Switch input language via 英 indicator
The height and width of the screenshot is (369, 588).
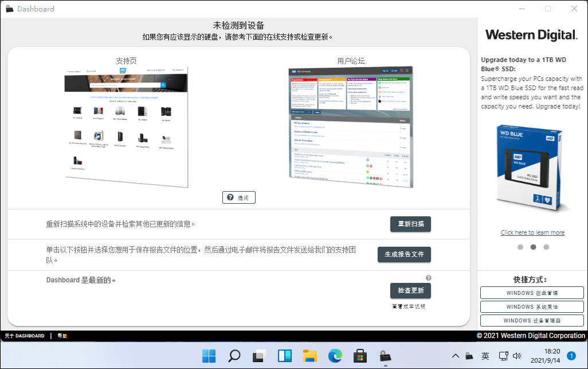coord(485,356)
